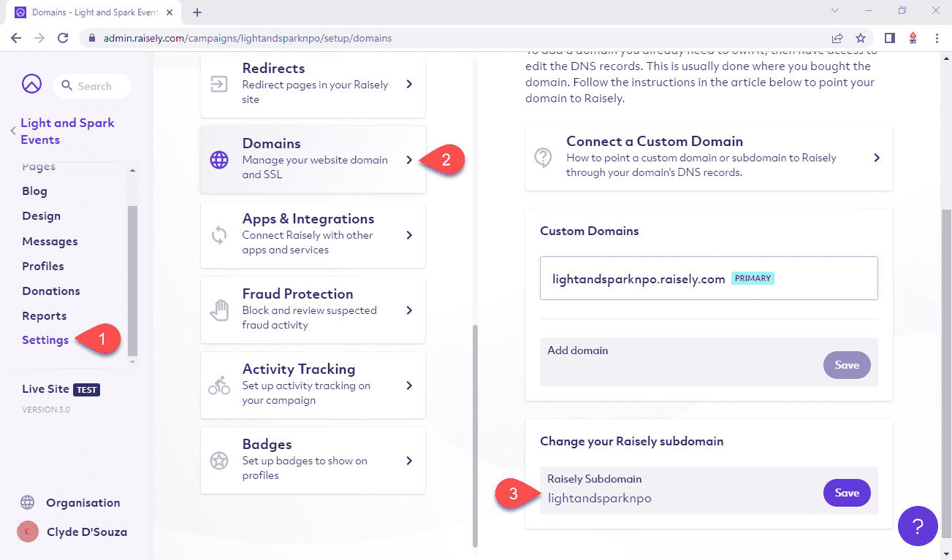Screen dimensions: 952x560
Task: Click the sidebar navigation scrollbar
Action: tap(132, 280)
